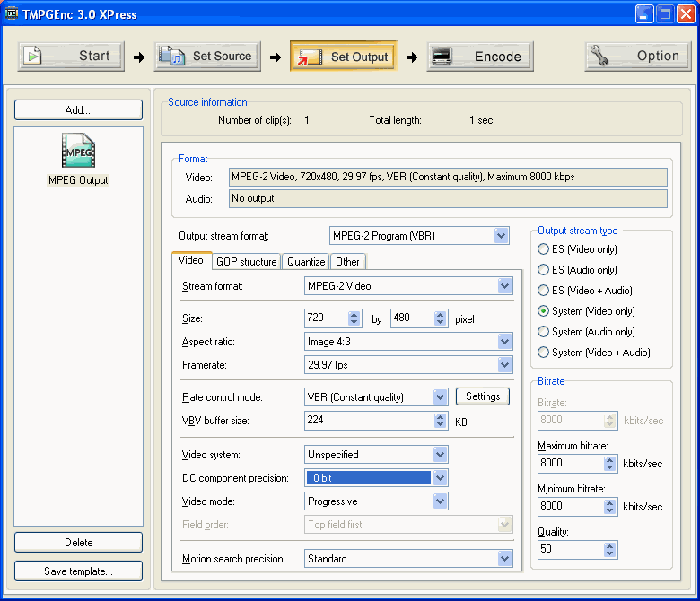Click the VBV buffer size spinner
This screenshot has height=601, width=700.
pos(440,421)
